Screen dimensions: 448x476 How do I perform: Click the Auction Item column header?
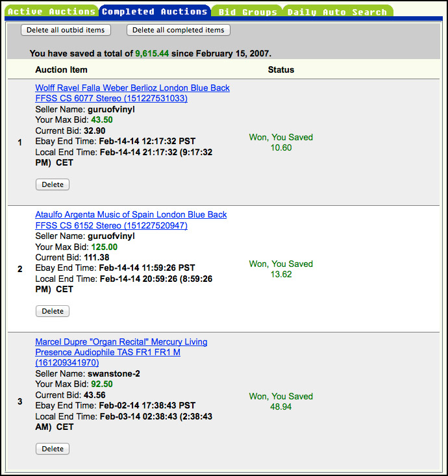click(x=61, y=69)
